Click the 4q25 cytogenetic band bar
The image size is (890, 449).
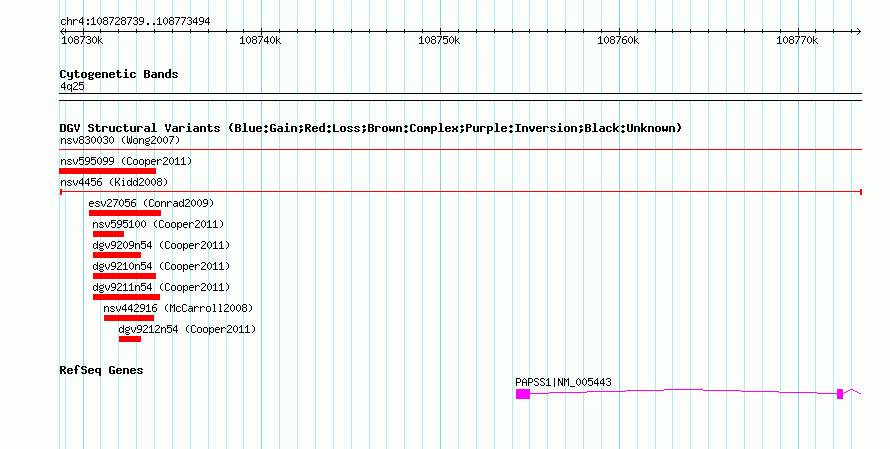(x=460, y=97)
